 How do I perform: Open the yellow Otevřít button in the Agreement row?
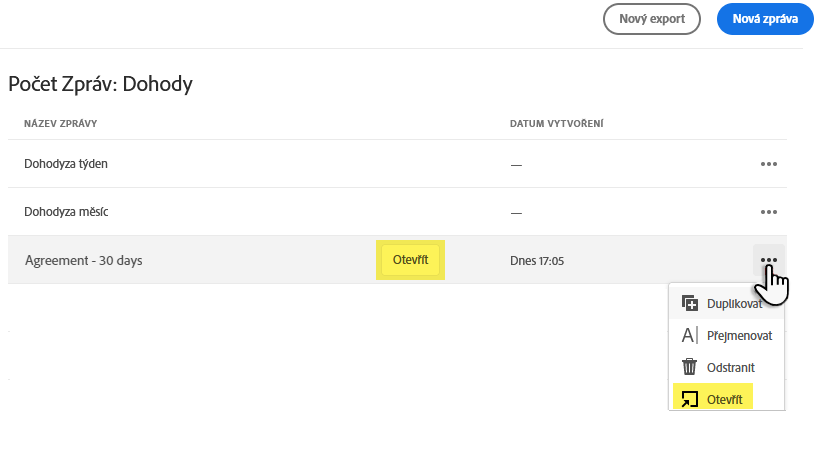tap(410, 260)
